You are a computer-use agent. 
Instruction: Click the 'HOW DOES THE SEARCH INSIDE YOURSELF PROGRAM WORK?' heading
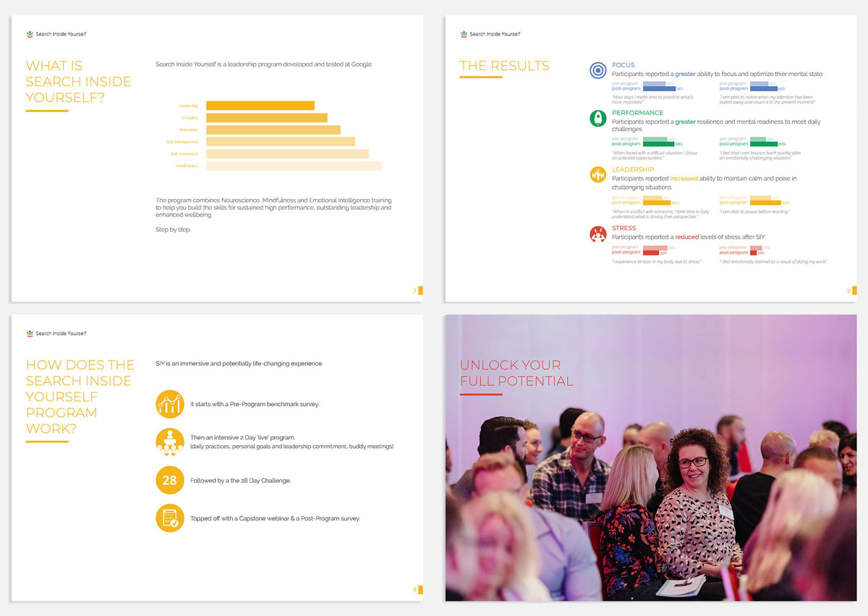(x=80, y=397)
